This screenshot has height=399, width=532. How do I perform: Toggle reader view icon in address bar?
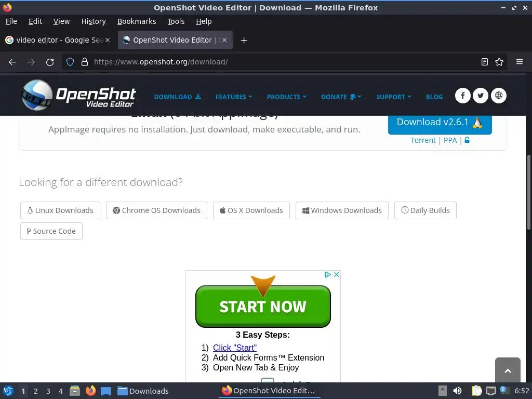point(485,62)
